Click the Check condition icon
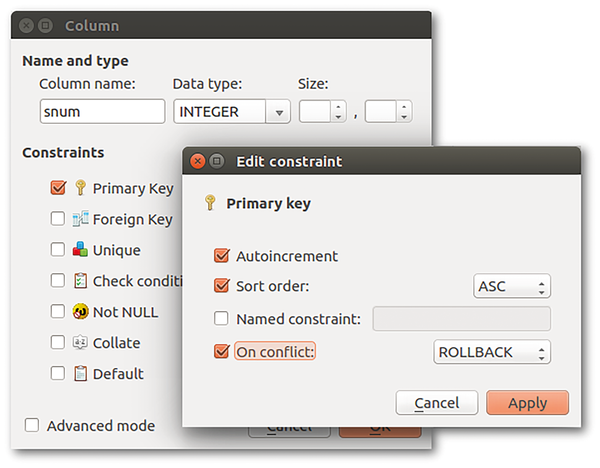Viewport: 600px width, 468px height. [x=80, y=281]
